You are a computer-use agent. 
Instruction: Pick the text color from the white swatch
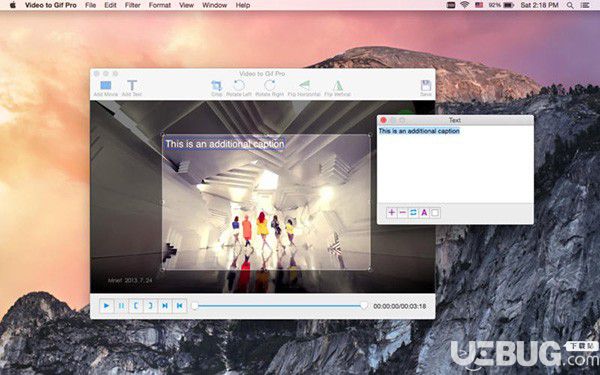point(435,213)
